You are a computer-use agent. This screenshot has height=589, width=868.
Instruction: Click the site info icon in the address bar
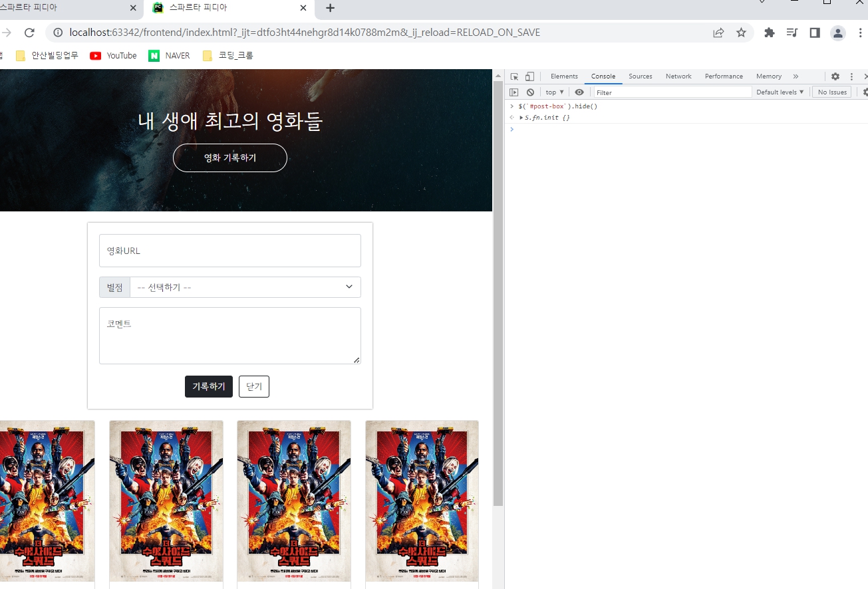58,33
